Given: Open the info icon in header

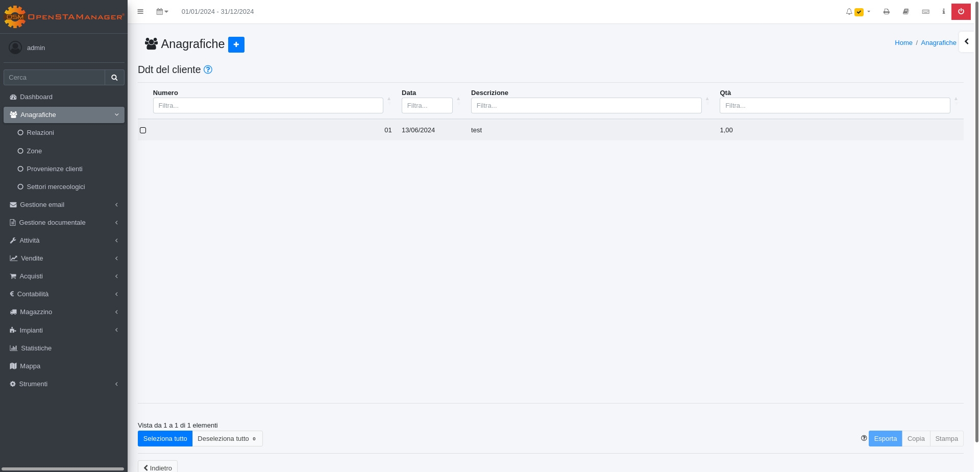Looking at the screenshot, I should [x=943, y=12].
